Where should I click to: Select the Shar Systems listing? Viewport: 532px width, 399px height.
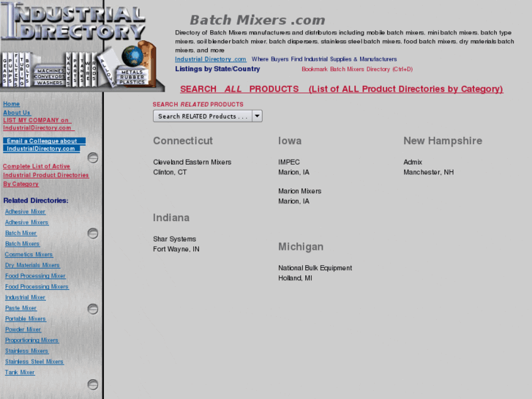(x=174, y=239)
